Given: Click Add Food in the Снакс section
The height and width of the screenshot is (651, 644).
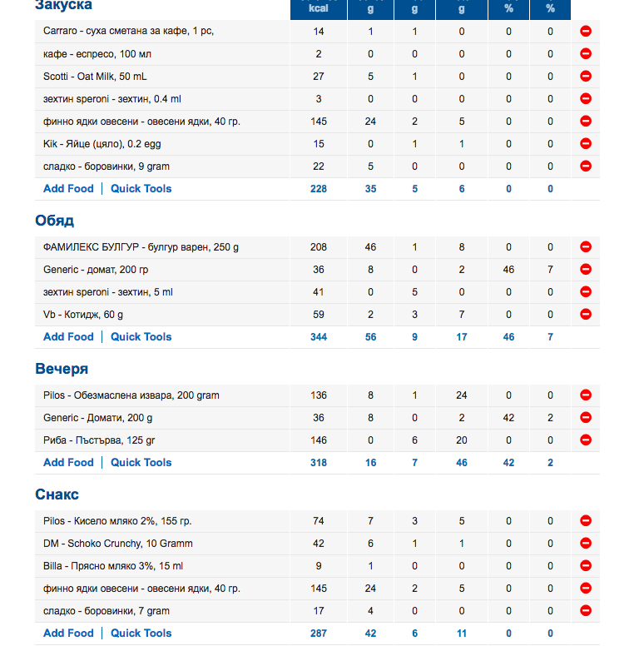Looking at the screenshot, I should [68, 634].
